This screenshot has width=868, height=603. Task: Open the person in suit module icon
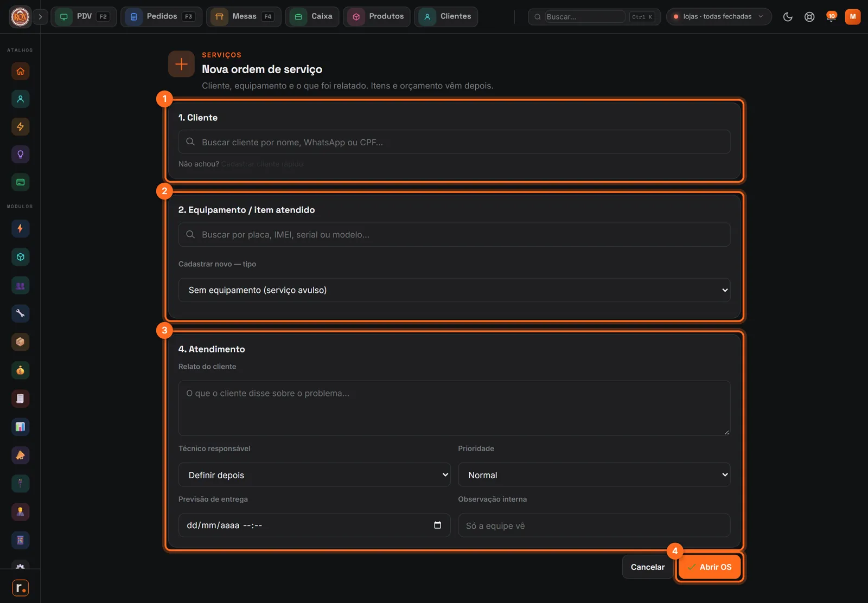click(x=21, y=511)
